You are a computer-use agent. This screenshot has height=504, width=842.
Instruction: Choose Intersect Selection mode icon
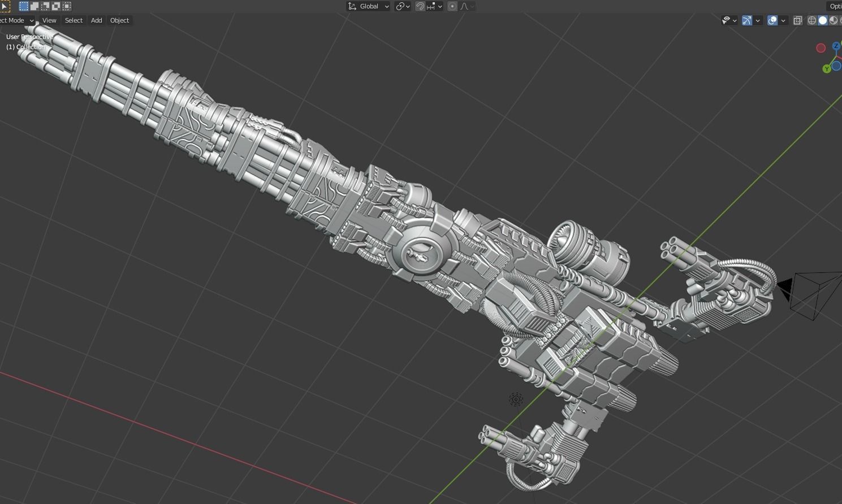coord(67,6)
